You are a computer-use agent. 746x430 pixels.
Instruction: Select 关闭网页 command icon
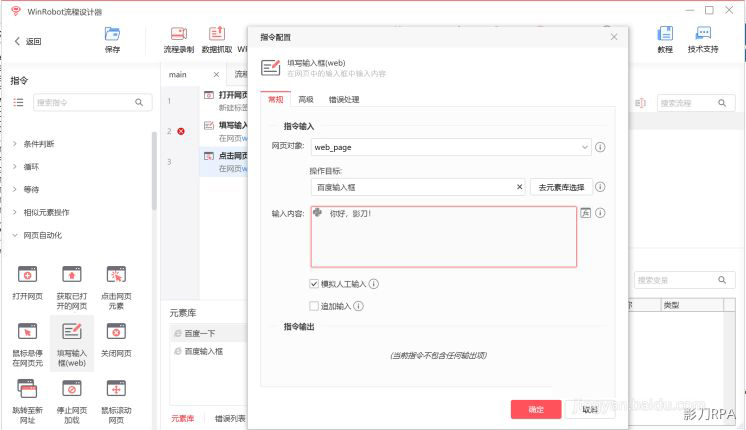click(116, 332)
